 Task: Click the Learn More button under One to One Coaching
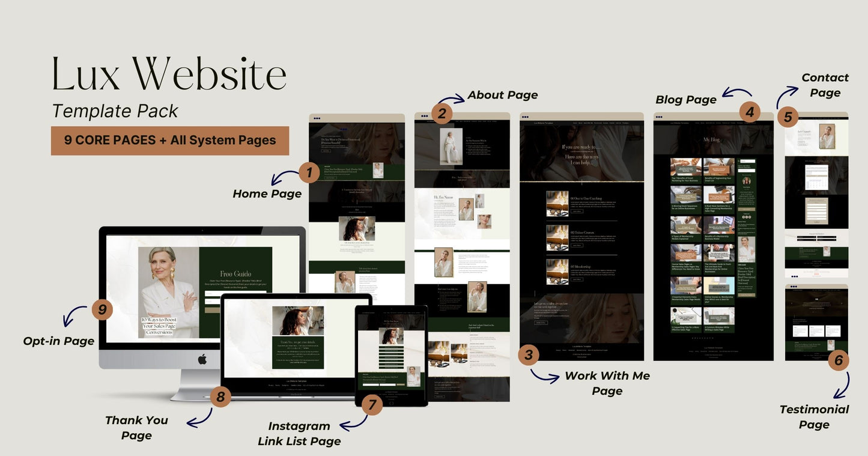[577, 211]
